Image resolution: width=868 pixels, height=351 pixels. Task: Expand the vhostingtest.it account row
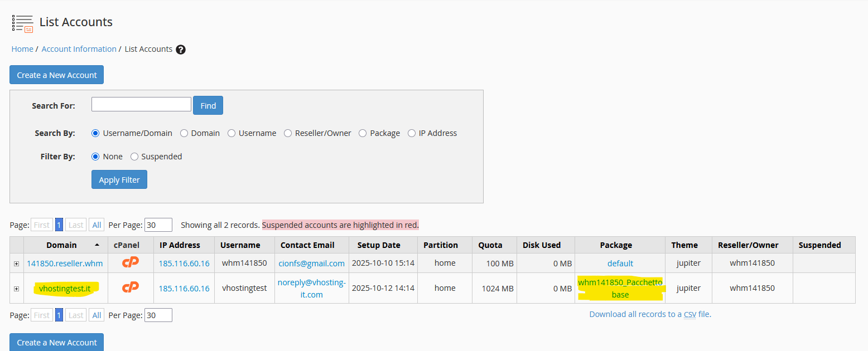[17, 289]
